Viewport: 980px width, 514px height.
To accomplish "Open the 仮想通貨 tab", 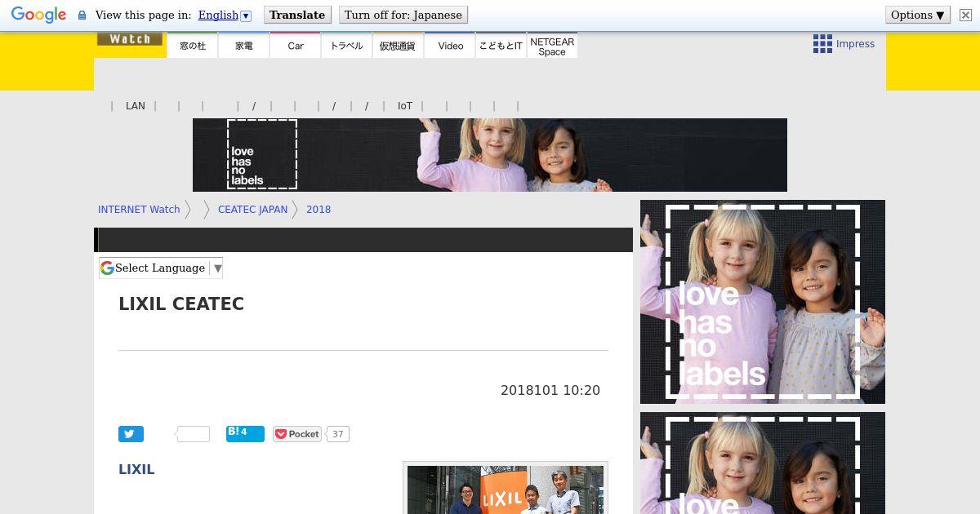I will (398, 46).
